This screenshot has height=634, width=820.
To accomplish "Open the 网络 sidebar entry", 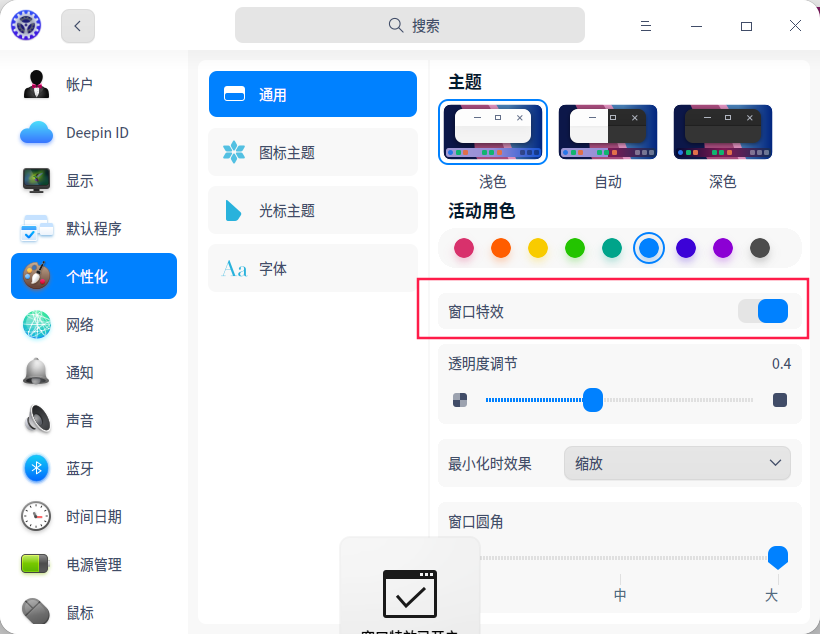I will point(94,324).
